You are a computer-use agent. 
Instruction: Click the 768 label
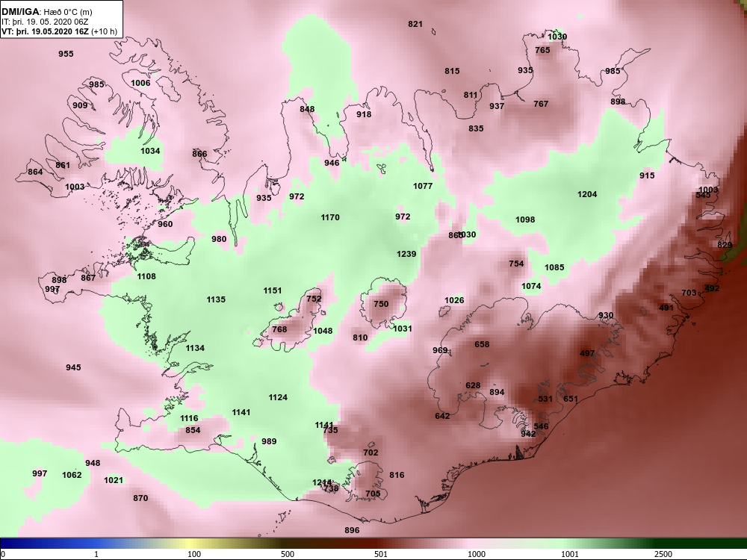(x=279, y=329)
